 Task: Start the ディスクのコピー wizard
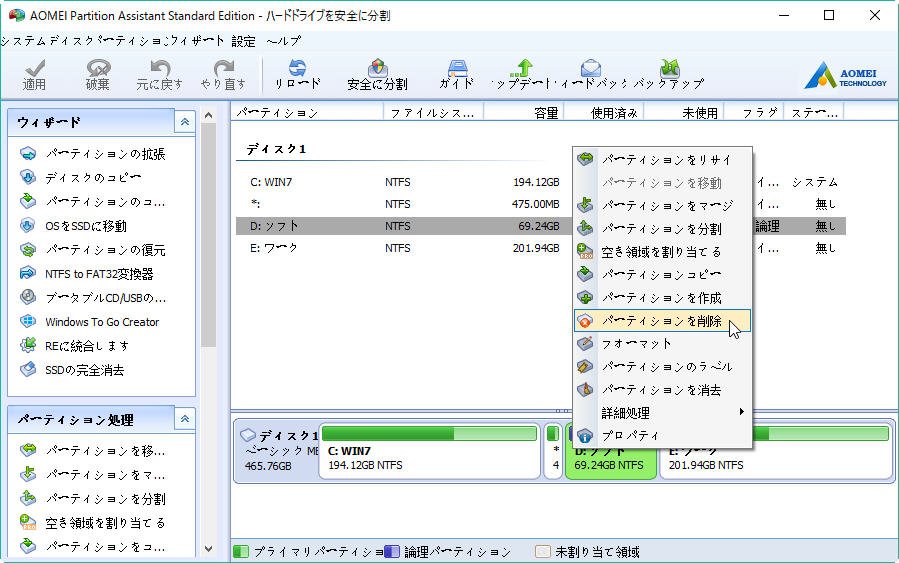pos(80,178)
